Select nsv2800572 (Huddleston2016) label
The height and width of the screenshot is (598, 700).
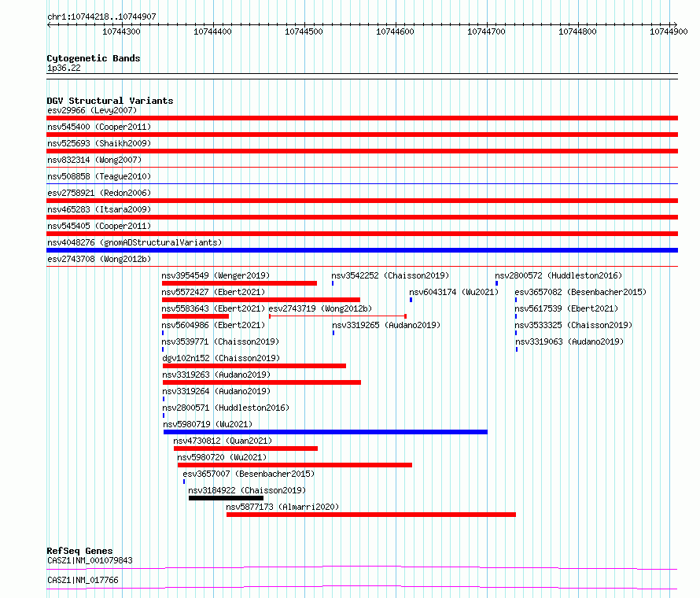coord(558,275)
